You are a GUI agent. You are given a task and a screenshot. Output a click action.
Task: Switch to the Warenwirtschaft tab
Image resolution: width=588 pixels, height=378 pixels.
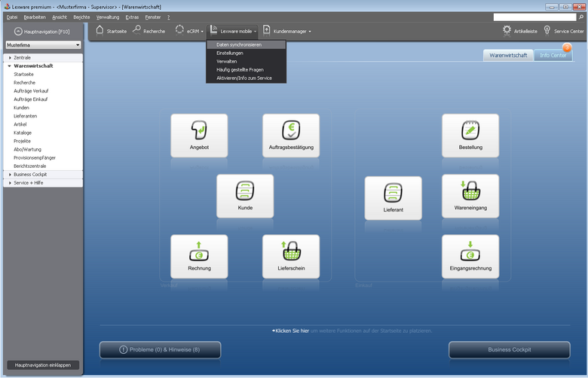click(x=508, y=55)
